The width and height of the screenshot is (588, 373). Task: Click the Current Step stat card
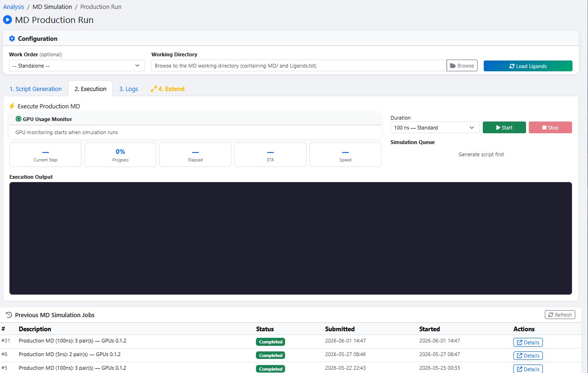[x=46, y=155]
